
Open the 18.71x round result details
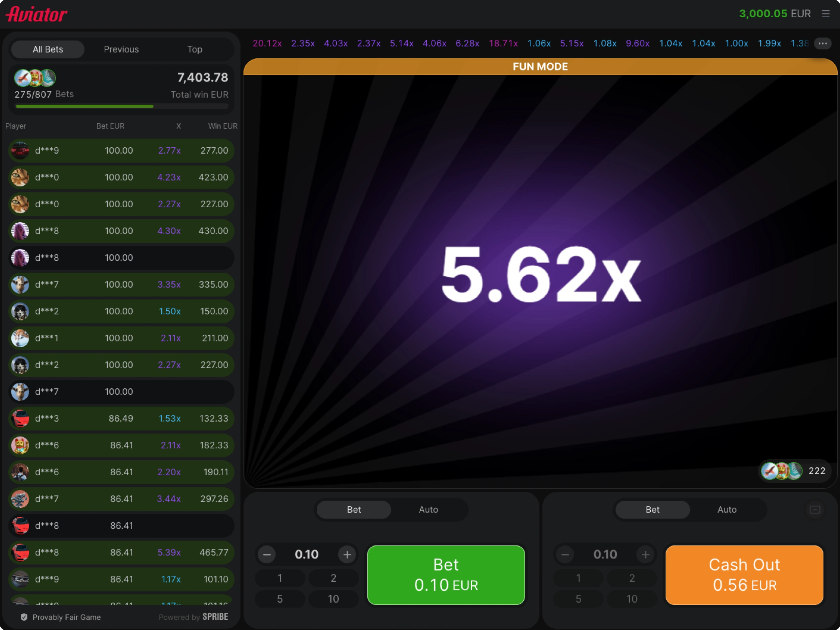[503, 43]
